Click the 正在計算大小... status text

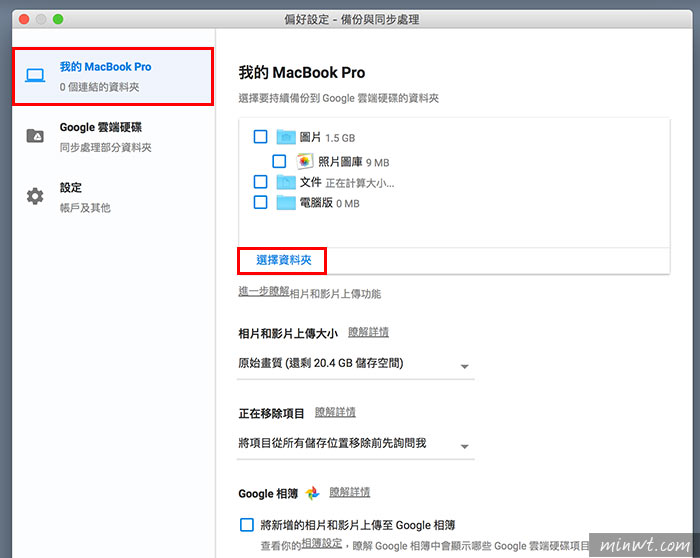[360, 183]
